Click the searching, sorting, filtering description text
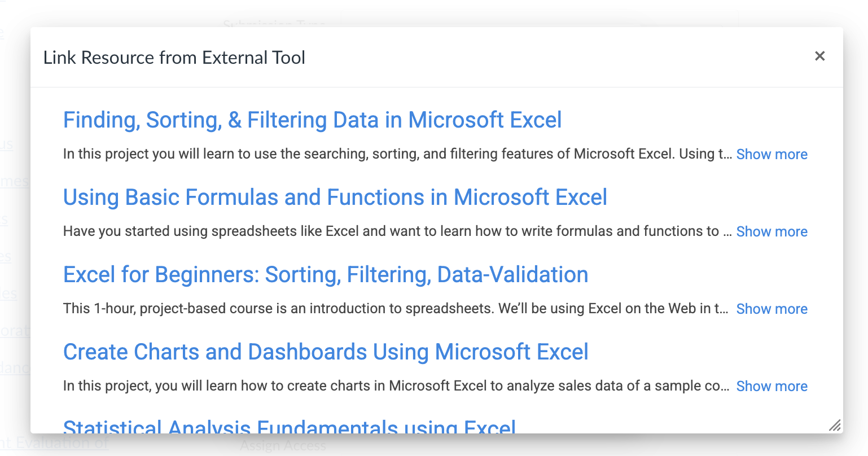This screenshot has width=868, height=456. (x=395, y=154)
